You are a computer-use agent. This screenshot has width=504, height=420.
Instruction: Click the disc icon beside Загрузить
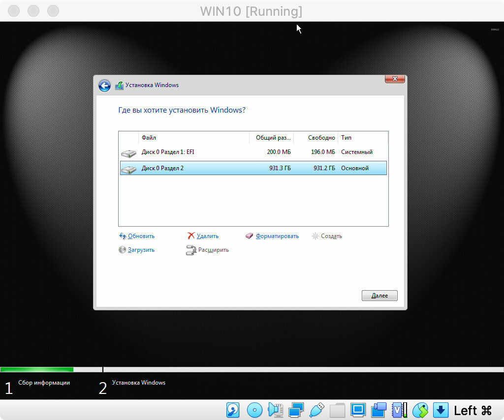coord(122,249)
